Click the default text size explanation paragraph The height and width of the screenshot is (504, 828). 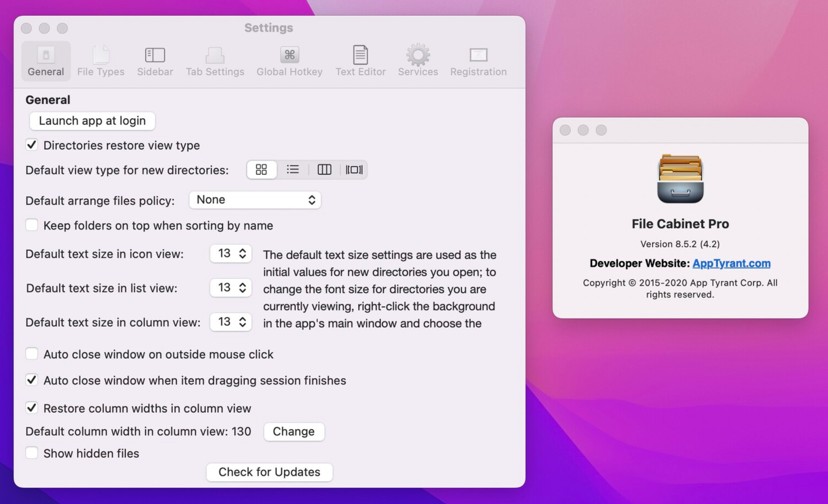[380, 289]
